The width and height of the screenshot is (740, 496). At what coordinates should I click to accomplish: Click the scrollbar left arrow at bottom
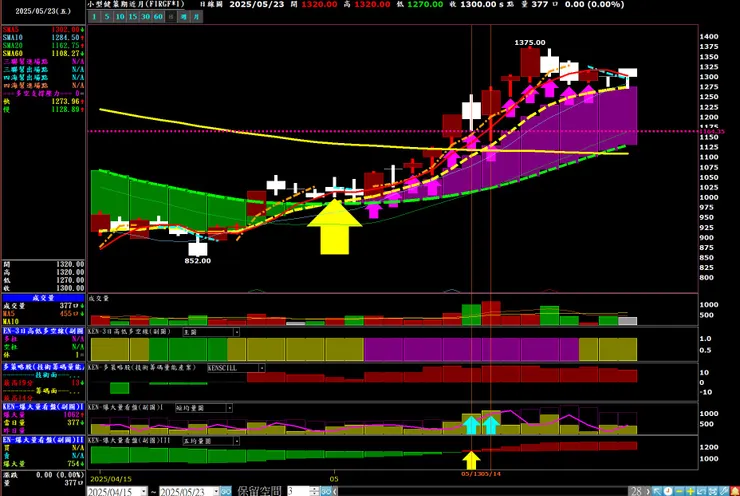(335, 491)
